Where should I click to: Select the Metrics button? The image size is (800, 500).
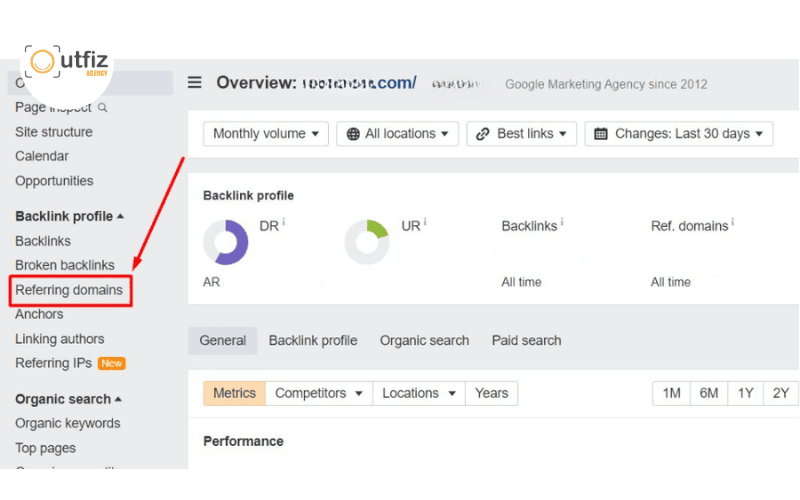[x=234, y=393]
